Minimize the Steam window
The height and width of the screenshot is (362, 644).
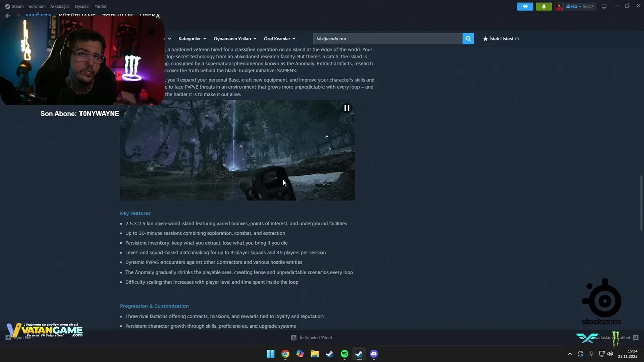[x=616, y=6]
